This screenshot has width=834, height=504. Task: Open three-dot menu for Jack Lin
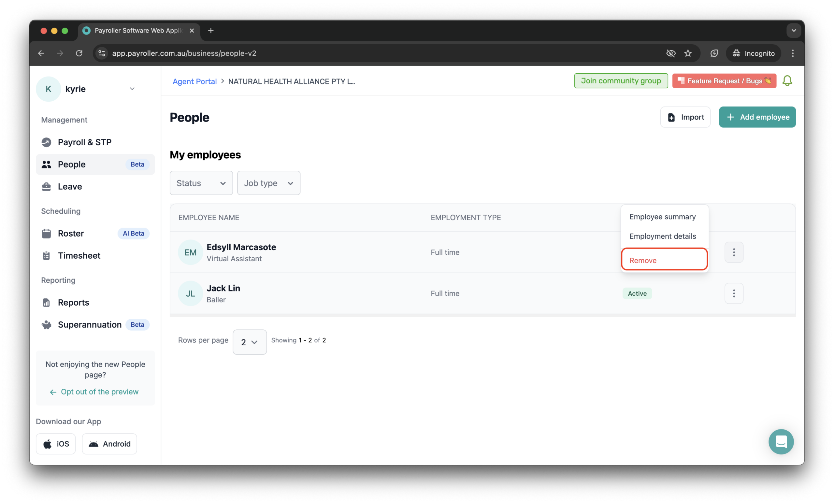coord(734,294)
